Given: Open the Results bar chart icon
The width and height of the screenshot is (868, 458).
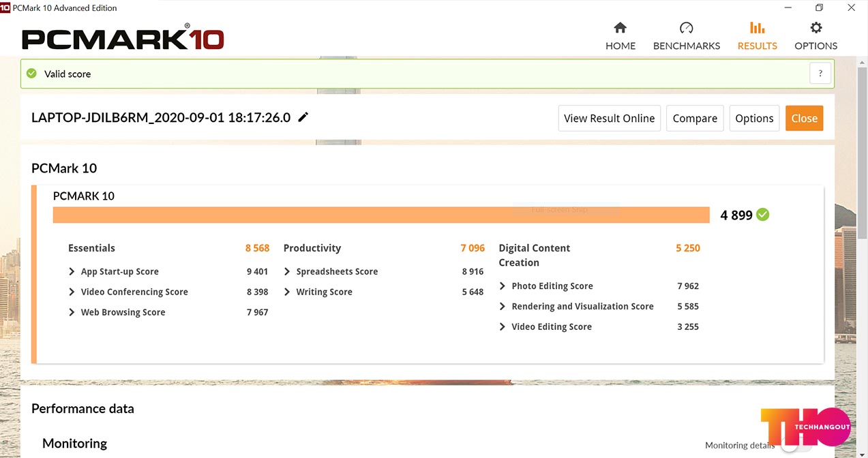Looking at the screenshot, I should click(x=757, y=28).
